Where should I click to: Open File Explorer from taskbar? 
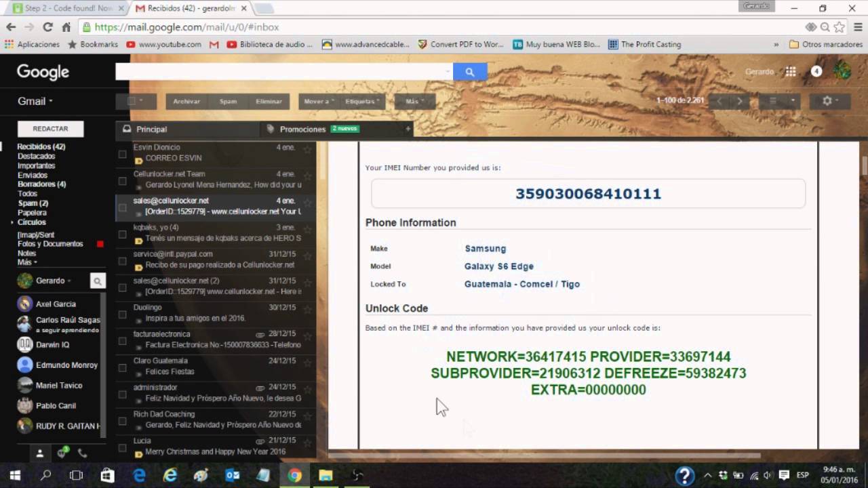pos(325,475)
